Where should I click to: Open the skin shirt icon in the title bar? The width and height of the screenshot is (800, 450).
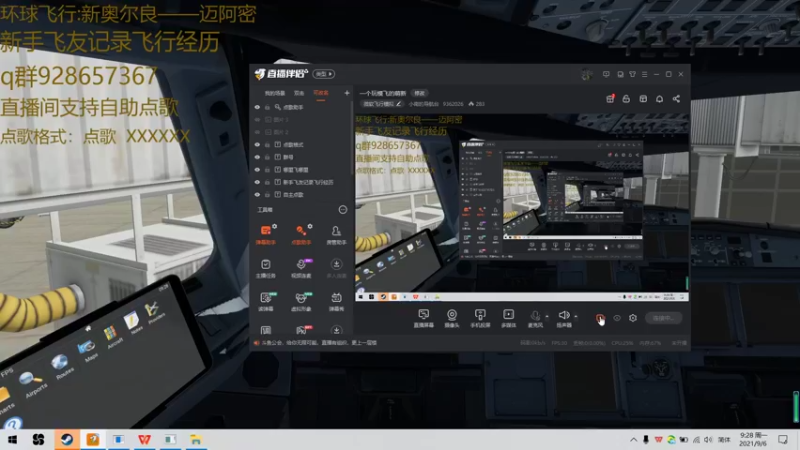pos(632,74)
